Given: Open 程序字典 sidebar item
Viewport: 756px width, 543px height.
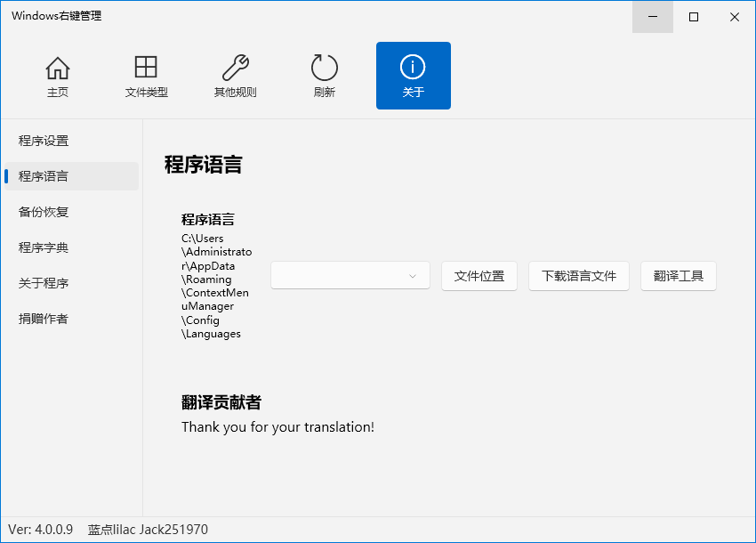Looking at the screenshot, I should [x=71, y=247].
